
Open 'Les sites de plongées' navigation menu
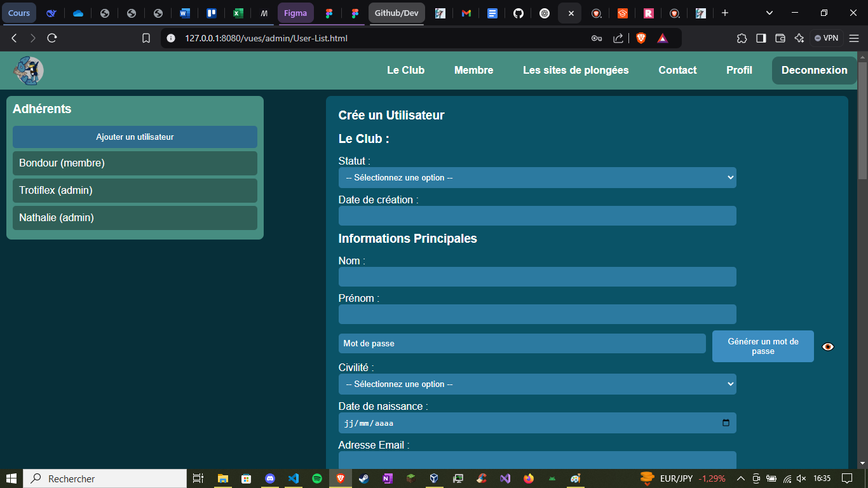(576, 71)
